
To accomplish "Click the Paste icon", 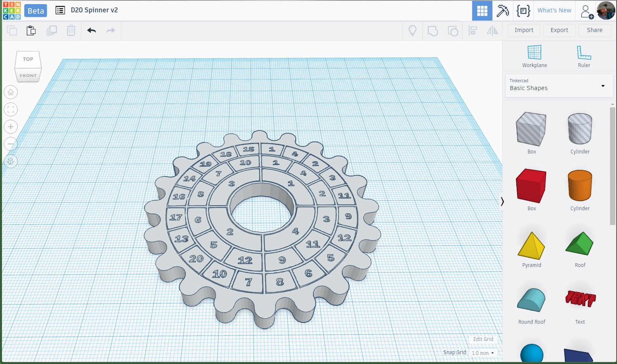I will (31, 30).
